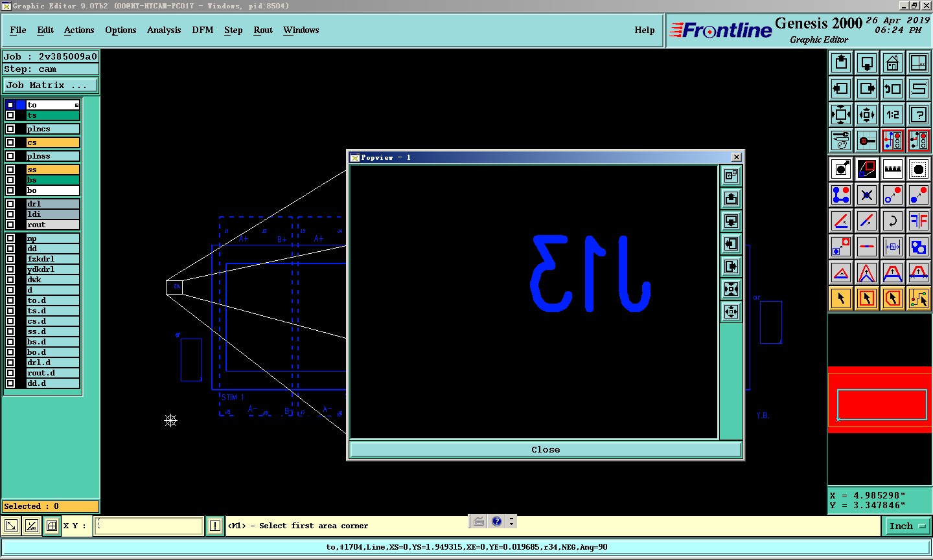
Task: Click the pan down icon in Popview
Action: coord(731,221)
